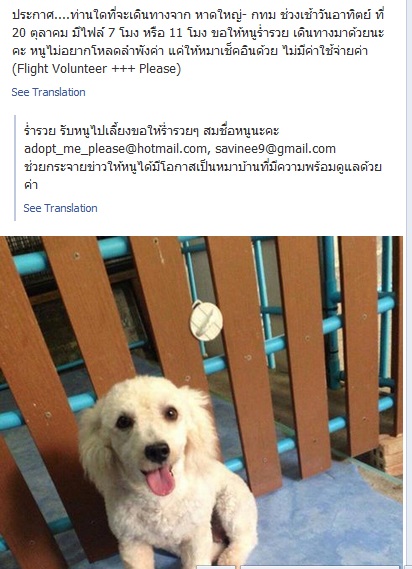Click the adopt_me_please@hotmail.com email address

click(115, 149)
